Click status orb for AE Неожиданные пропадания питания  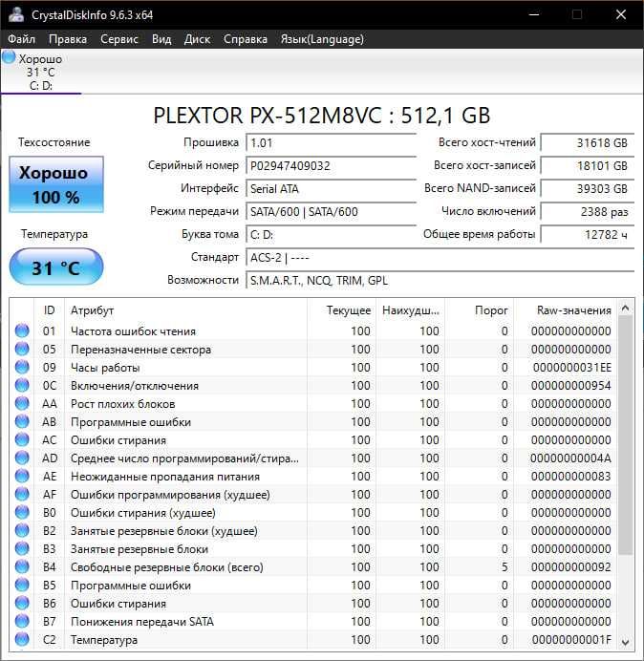click(x=22, y=476)
